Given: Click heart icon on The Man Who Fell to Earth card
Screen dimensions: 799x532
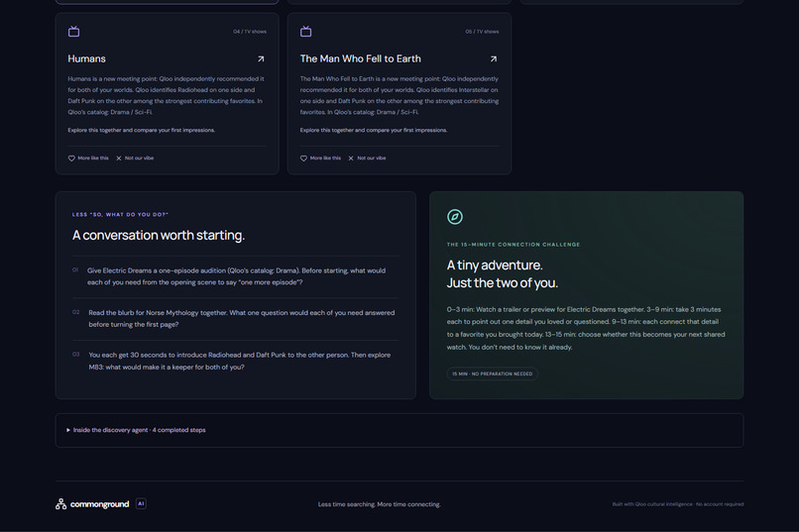Looking at the screenshot, I should (303, 159).
